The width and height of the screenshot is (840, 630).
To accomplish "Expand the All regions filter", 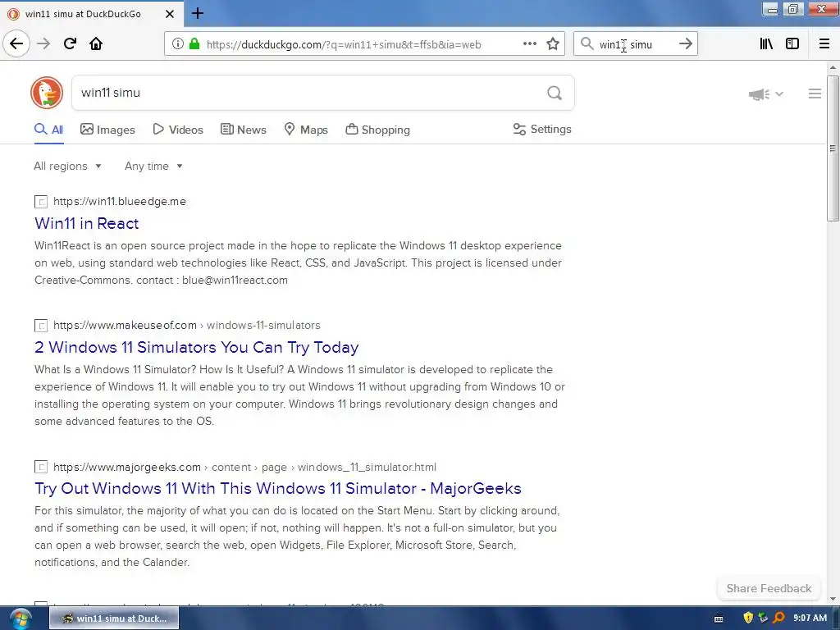I will pos(67,166).
